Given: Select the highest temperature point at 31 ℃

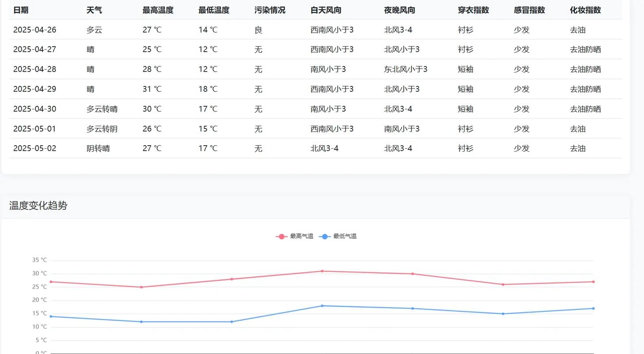Looking at the screenshot, I should click(322, 270).
